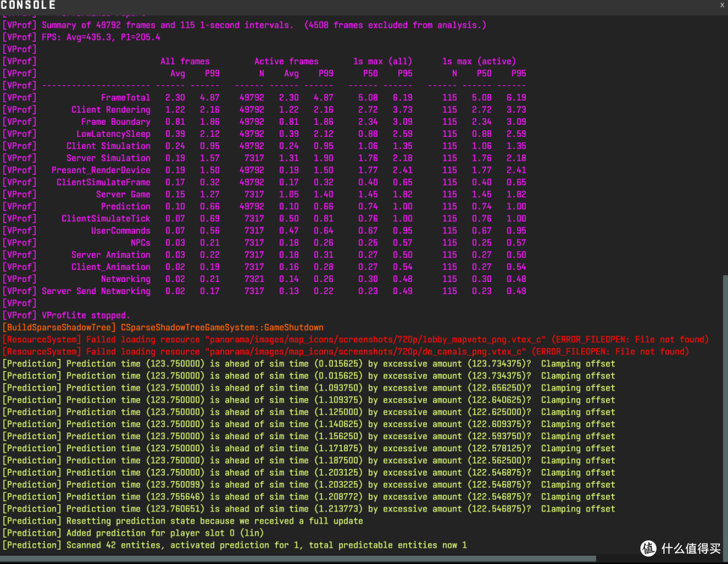
Task: Select the 'CSparseShadowTreeGameSystem::GameShutdown' line
Action: 163,327
